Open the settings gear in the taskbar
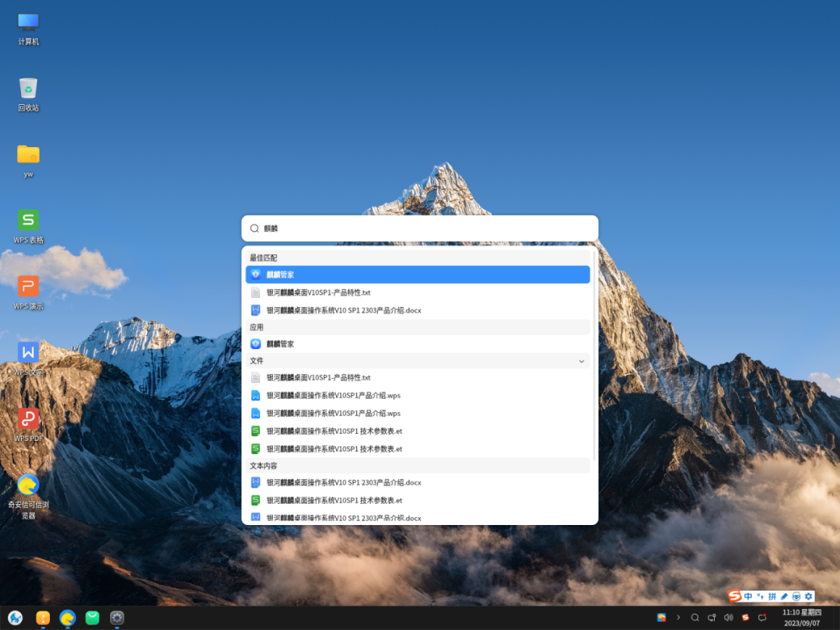Viewport: 840px width, 630px height. point(117,618)
